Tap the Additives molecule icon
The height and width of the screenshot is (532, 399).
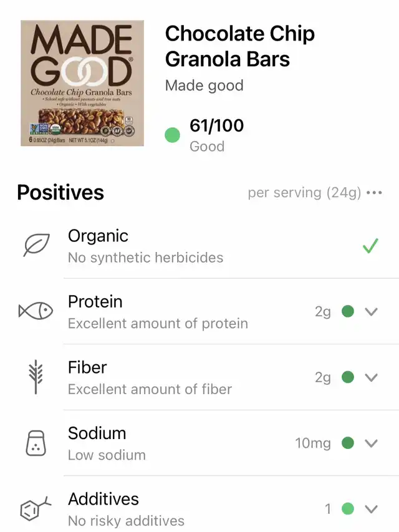click(36, 509)
